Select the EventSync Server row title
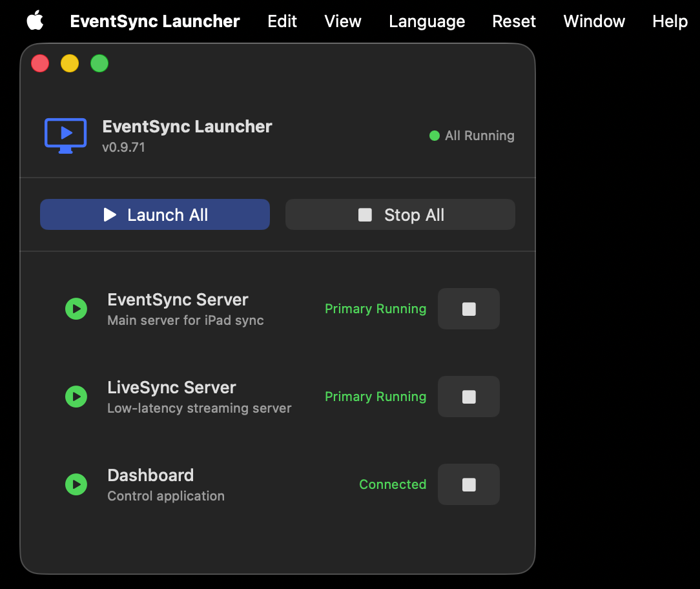 point(178,300)
